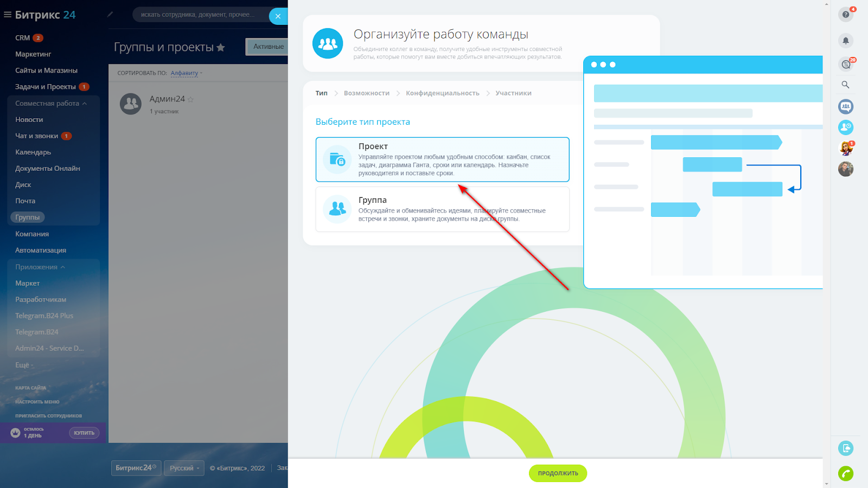Open the chat messages icon with badge 20
Image resolution: width=868 pixels, height=488 pixels.
(x=846, y=65)
